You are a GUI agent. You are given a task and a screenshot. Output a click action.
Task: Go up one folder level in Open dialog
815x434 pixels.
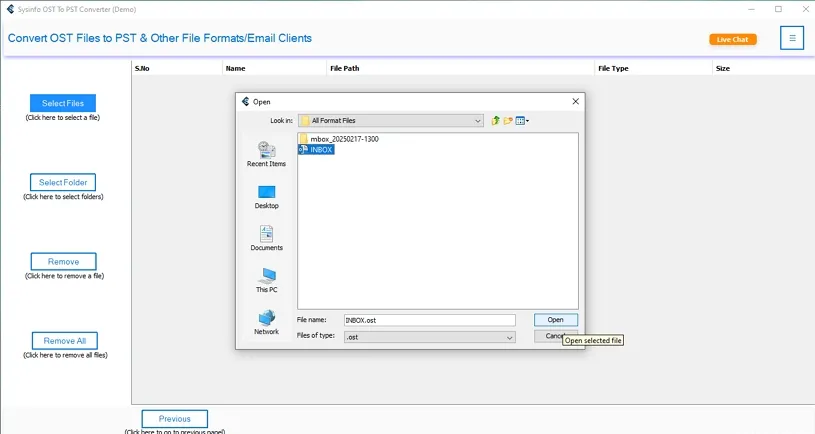pyautogui.click(x=495, y=121)
